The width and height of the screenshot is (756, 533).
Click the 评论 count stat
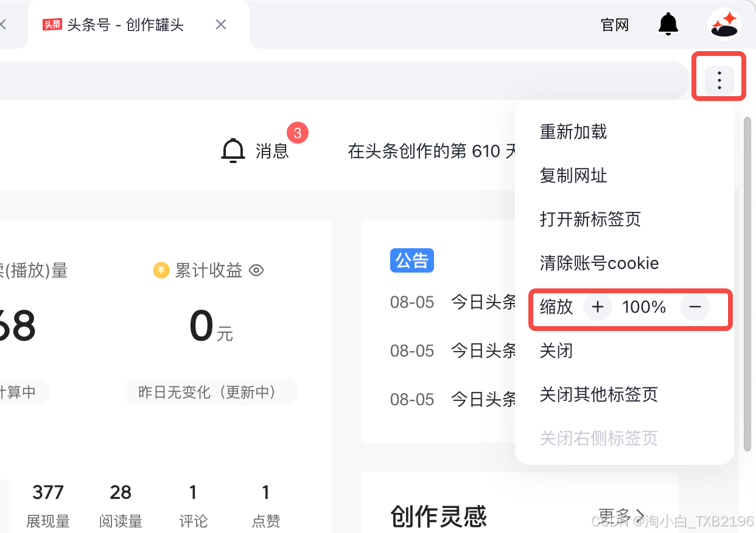193,506
